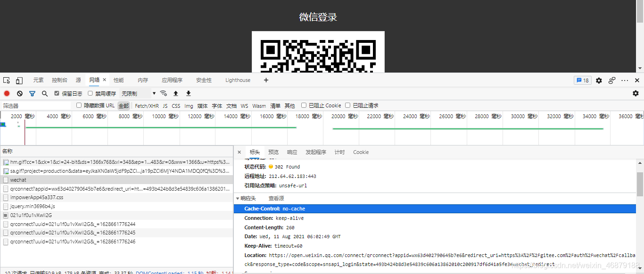The height and width of the screenshot is (274, 644).
Task: Toggle device emulation toolbar icon
Action: (19, 81)
